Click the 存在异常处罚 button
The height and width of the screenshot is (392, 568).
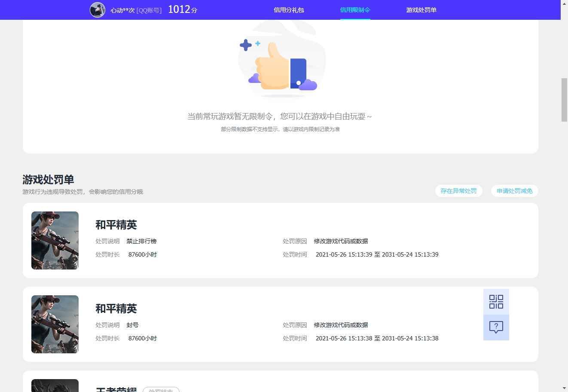point(458,191)
